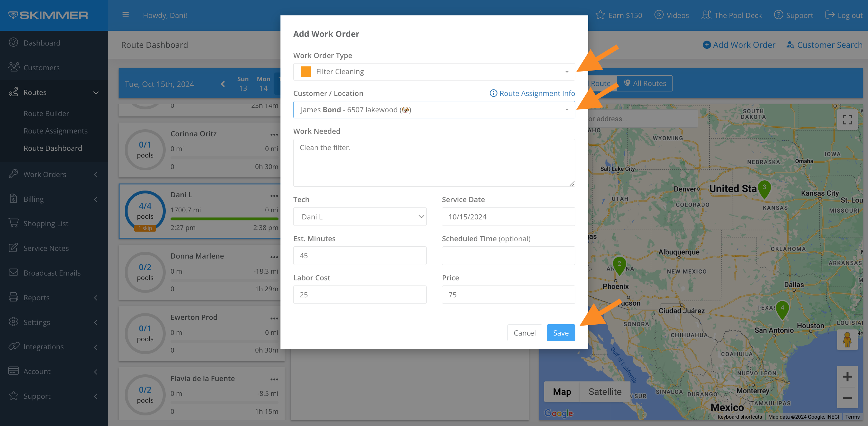Image resolution: width=868 pixels, height=426 pixels.
Task: Click Route Assignment Info icon link
Action: 532,93
